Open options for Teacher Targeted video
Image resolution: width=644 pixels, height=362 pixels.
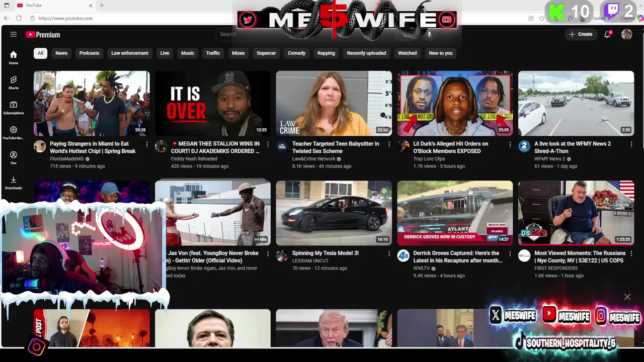(389, 144)
